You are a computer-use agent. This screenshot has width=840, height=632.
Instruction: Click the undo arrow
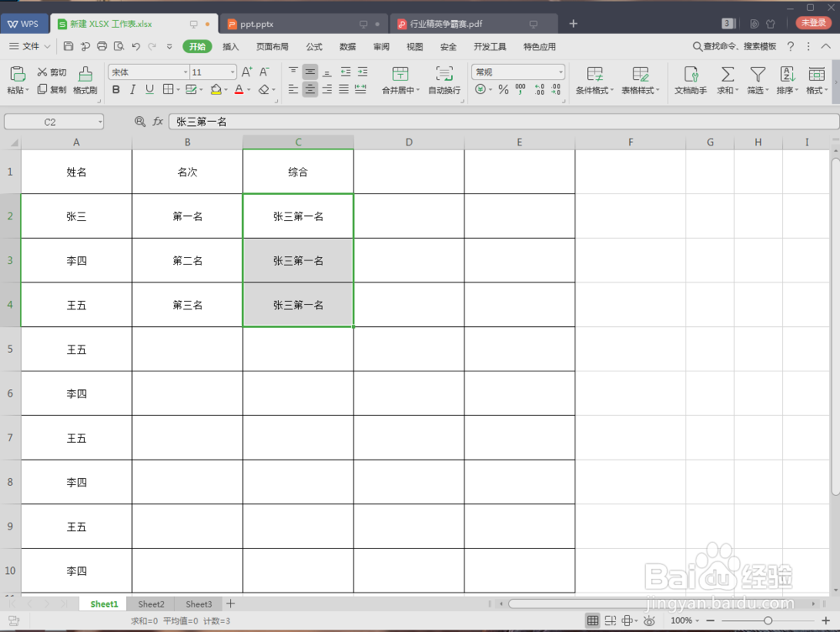tap(135, 46)
